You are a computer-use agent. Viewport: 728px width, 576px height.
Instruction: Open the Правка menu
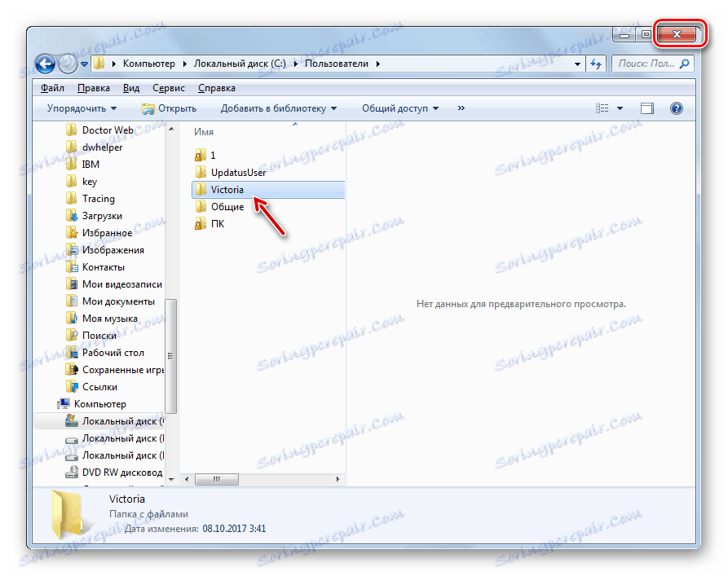pos(93,88)
